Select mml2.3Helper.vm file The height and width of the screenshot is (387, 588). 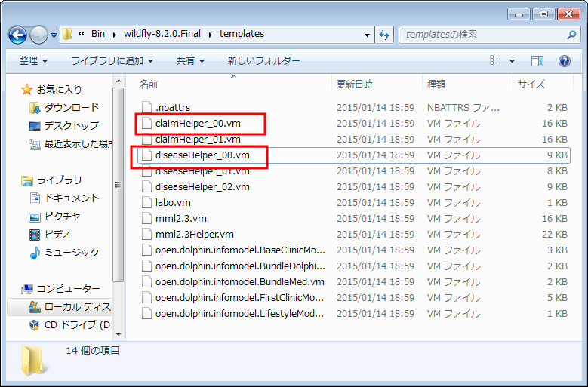click(354, 234)
